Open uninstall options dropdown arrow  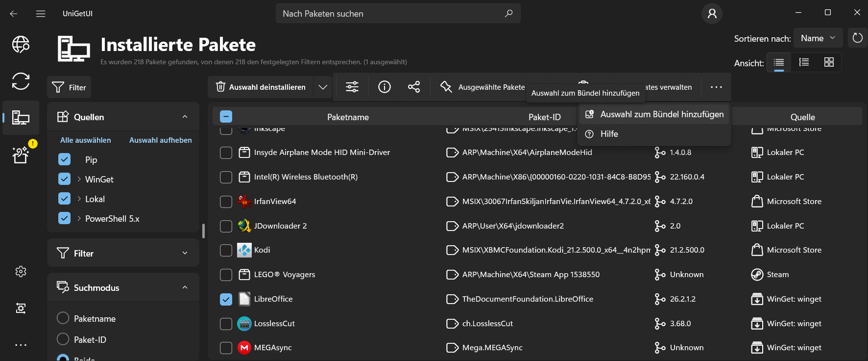point(323,87)
